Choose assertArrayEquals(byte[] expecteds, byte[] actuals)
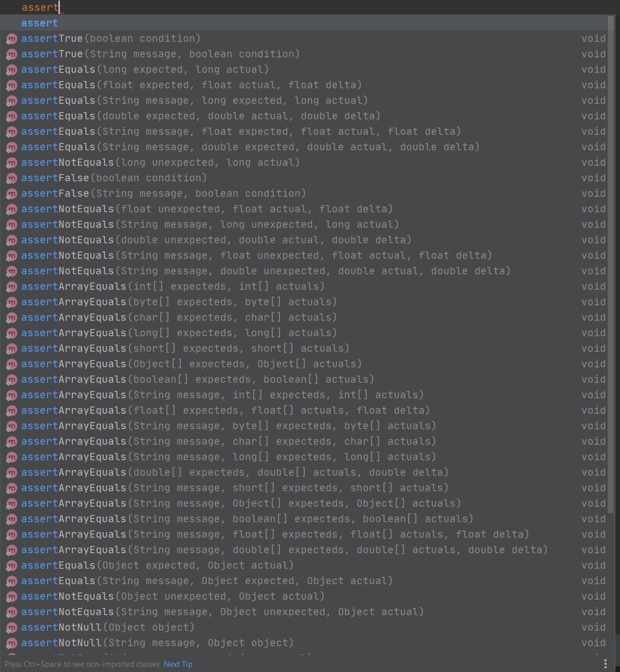This screenshot has height=672, width=620. (179, 302)
